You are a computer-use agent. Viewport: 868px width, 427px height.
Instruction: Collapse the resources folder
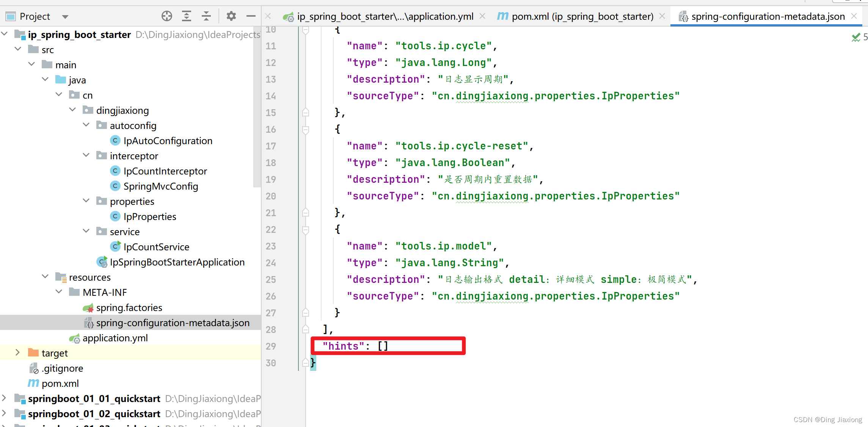point(45,276)
